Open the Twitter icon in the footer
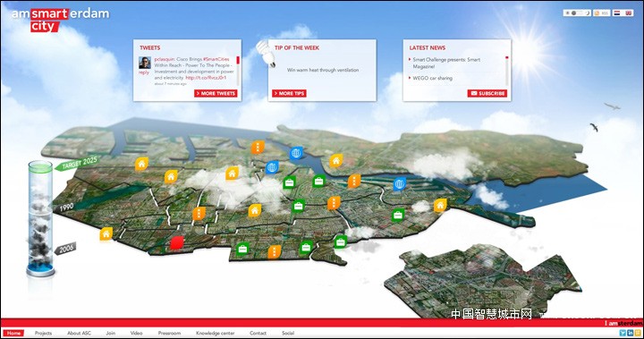Viewport: 644px width, 339px height. [x=623, y=333]
